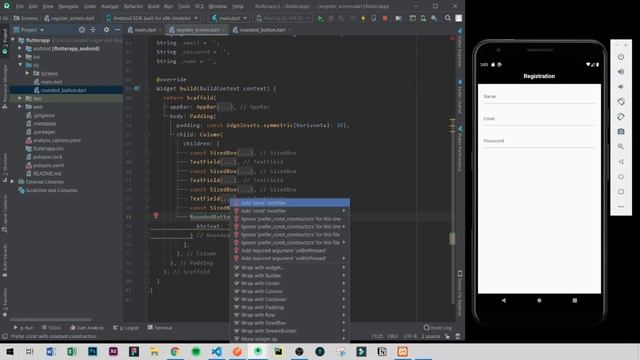Click the emulator volume up button
Image resolution: width=640 pixels, height=360 pixels.
click(621, 72)
